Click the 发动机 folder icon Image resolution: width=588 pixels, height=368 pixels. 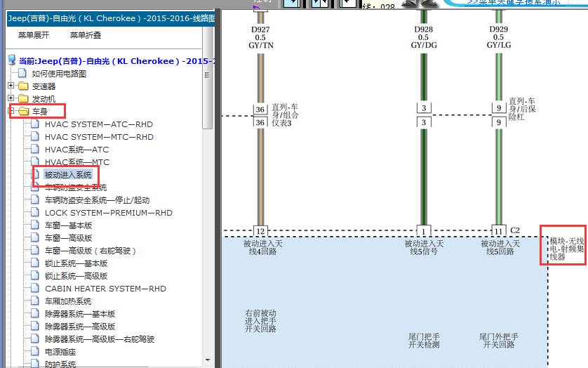(23, 99)
